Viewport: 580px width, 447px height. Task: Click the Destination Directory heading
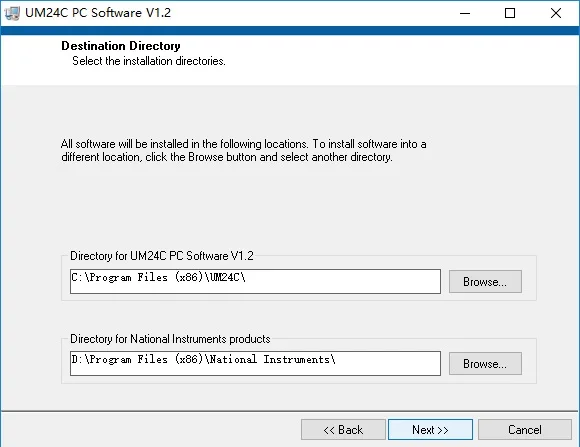[121, 46]
